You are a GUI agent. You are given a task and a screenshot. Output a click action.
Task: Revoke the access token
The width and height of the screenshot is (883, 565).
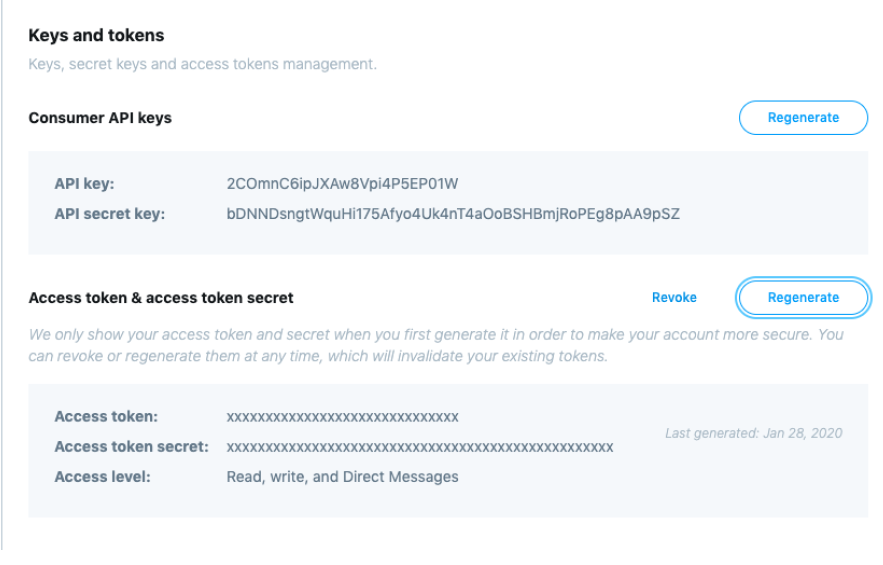(x=674, y=297)
